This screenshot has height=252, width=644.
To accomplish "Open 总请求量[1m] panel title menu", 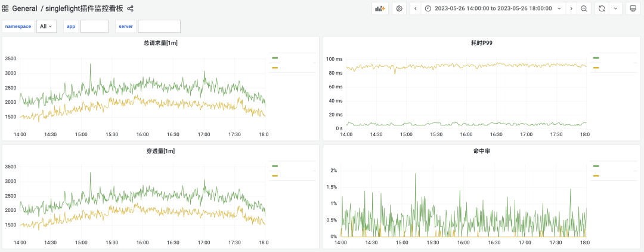I will click(x=160, y=42).
